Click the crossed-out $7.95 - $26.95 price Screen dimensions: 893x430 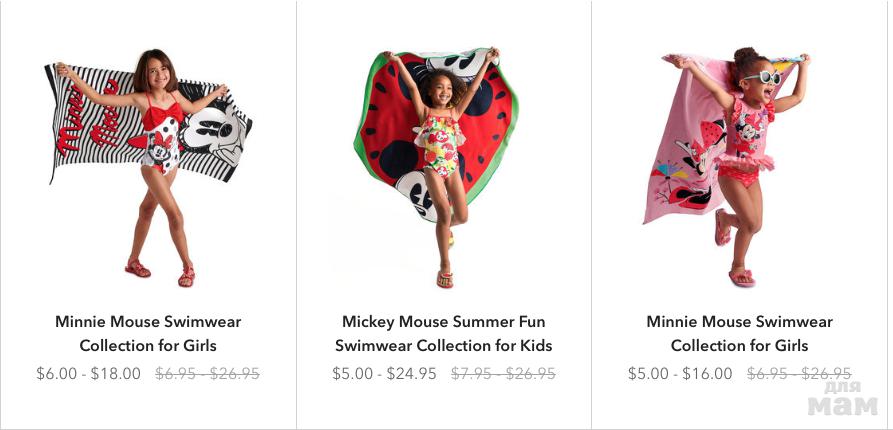point(503,374)
